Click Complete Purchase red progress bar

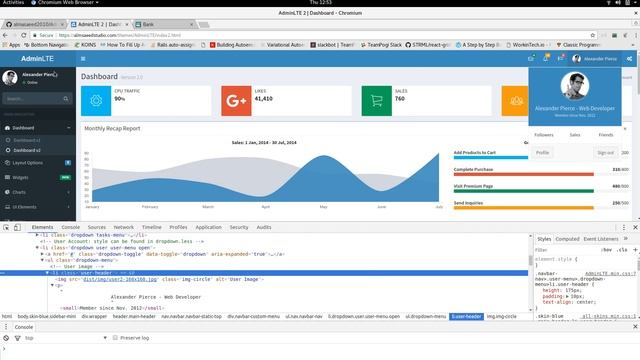[524, 174]
